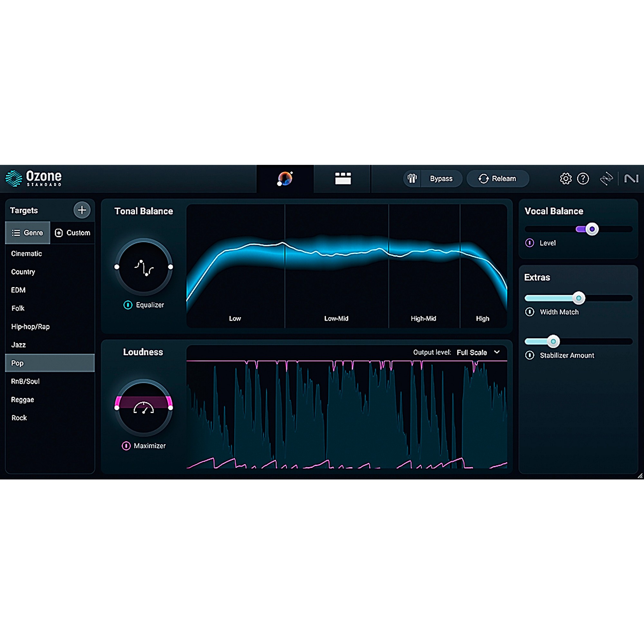Open help via the question mark icon
Viewport: 644px width, 644px height.
(583, 179)
